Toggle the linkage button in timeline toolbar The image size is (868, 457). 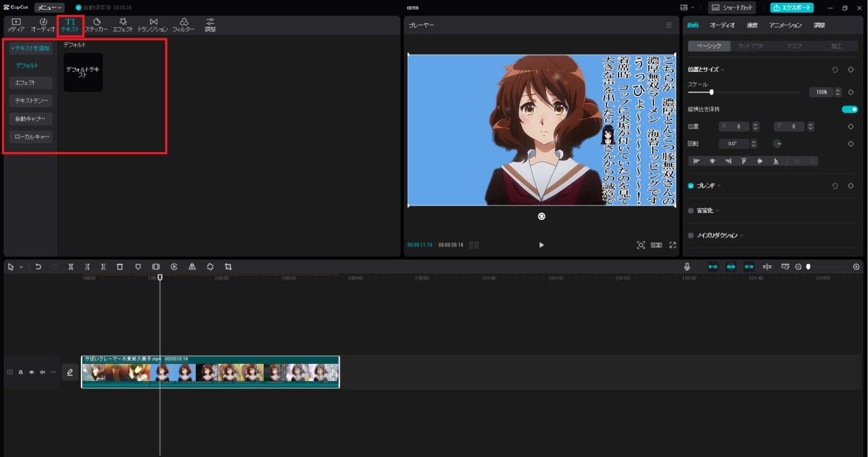point(749,267)
